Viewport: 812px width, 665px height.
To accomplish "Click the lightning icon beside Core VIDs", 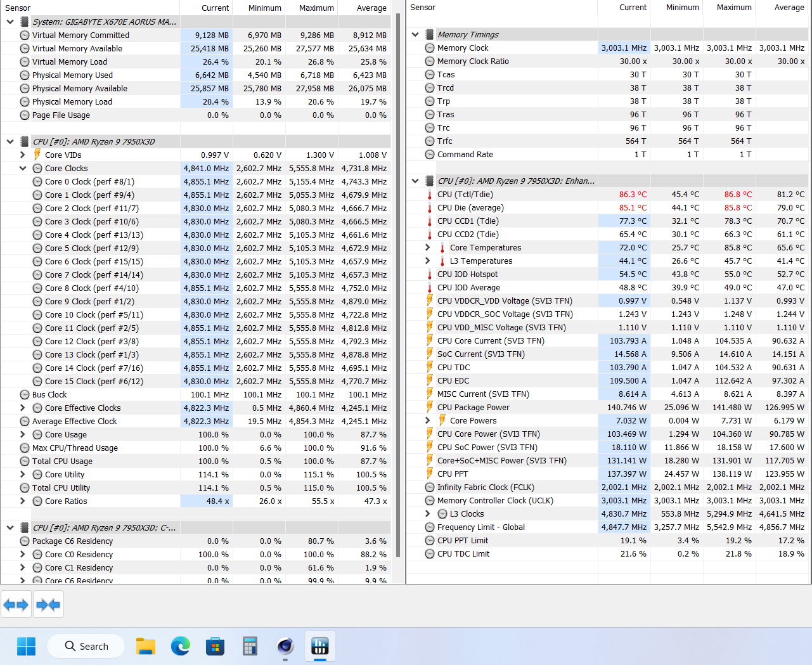I will 37,155.
